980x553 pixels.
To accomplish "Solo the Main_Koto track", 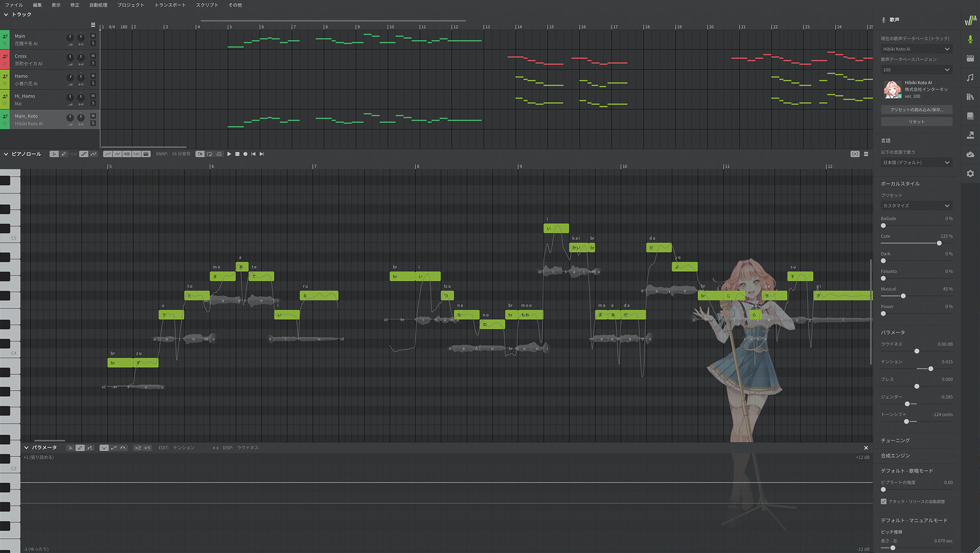I will [93, 123].
